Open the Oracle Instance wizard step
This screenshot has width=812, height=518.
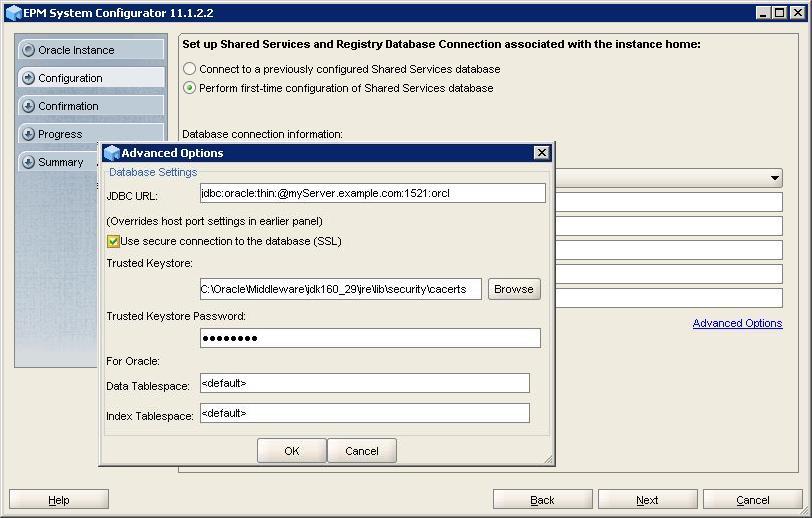[91, 50]
